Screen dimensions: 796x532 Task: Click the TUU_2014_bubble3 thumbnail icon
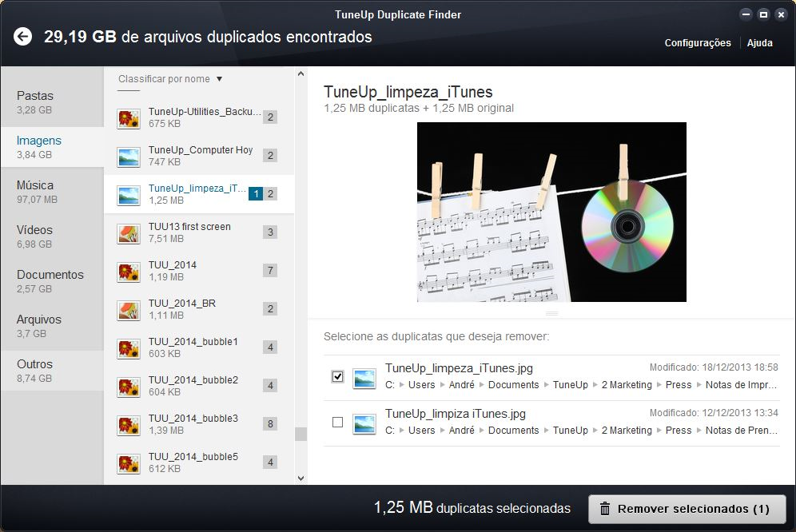coord(129,425)
